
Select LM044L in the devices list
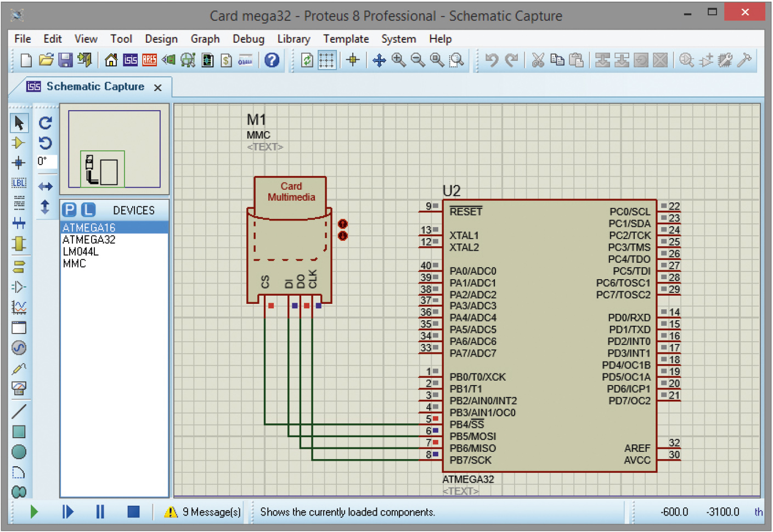click(81, 252)
